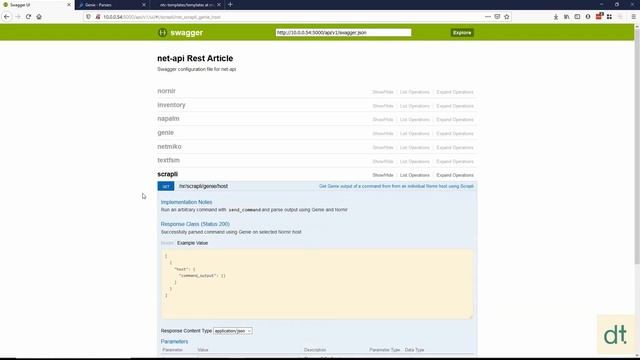640x360 pixels.
Task: Click the Implementation Notes heading
Action: [186, 202]
